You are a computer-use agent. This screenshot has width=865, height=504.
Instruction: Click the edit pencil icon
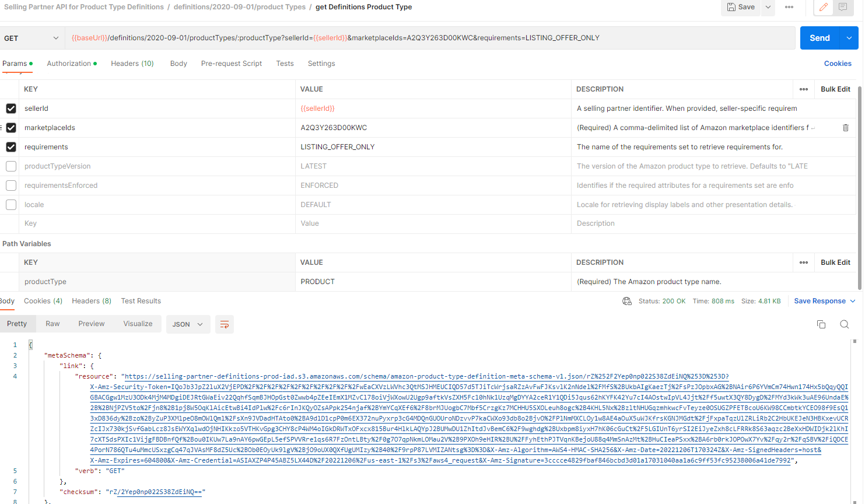tap(823, 7)
